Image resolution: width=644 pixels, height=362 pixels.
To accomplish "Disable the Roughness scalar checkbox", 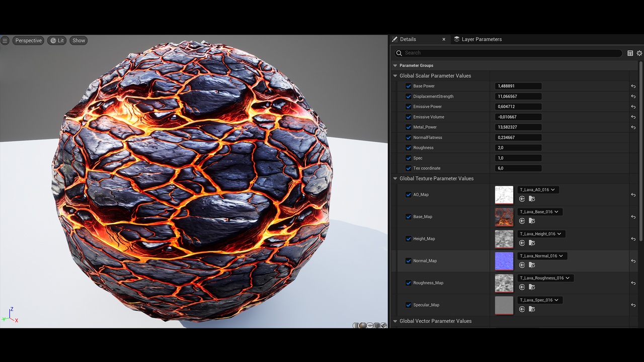I will pos(409,148).
